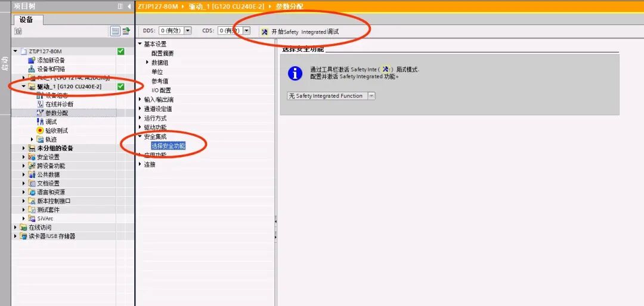Click lower splitter arrow beside navigation pane
Viewport: 644px width, 306px height.
click(x=275, y=237)
